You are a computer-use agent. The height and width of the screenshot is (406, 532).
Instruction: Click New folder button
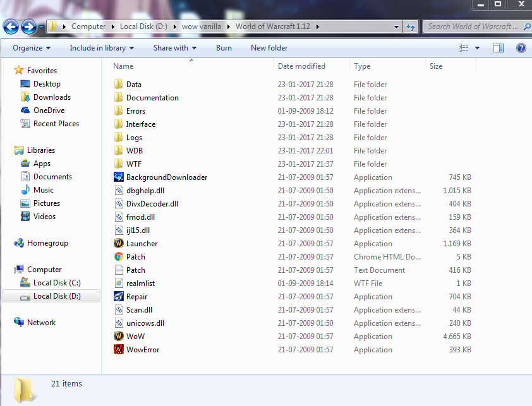(269, 48)
